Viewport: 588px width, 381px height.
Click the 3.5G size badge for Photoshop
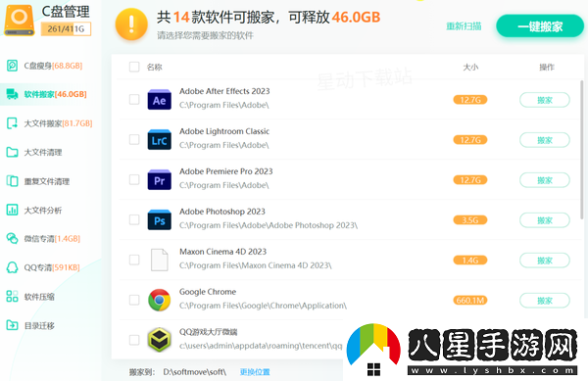470,220
